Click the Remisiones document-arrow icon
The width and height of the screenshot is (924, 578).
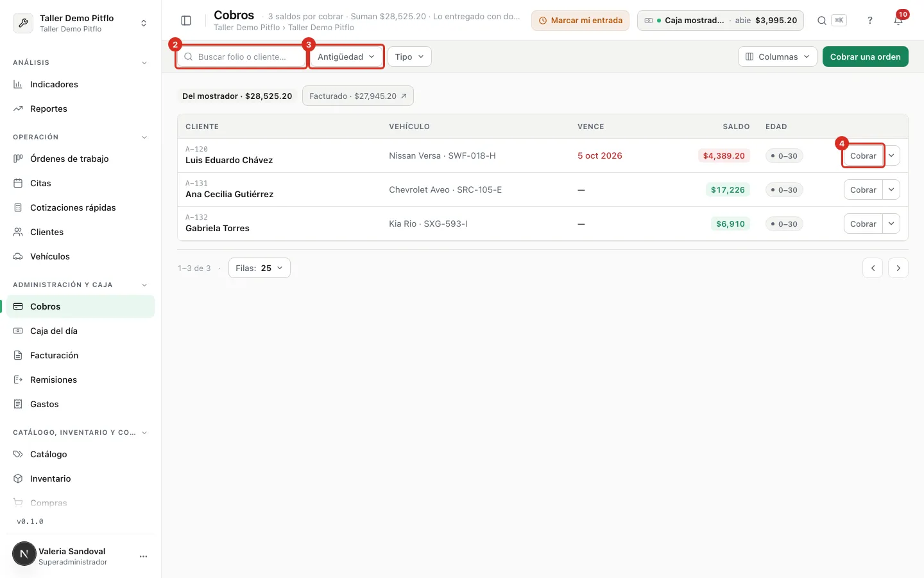pos(18,380)
